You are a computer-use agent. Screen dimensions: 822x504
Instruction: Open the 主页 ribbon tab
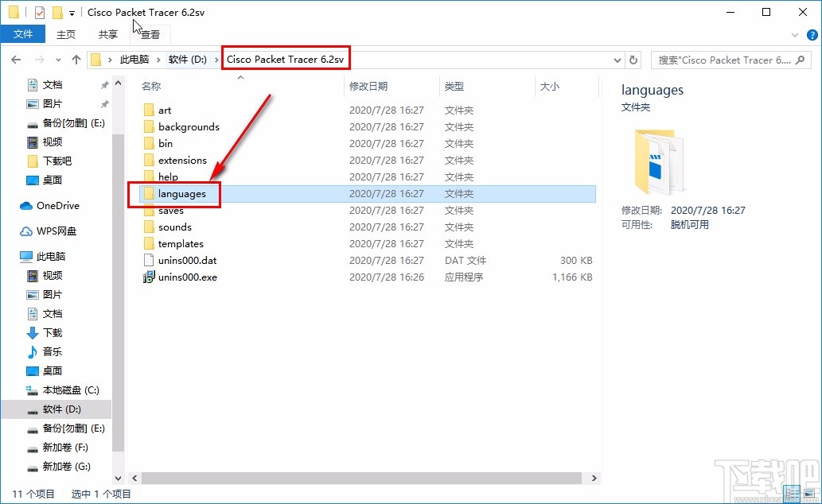coord(66,34)
